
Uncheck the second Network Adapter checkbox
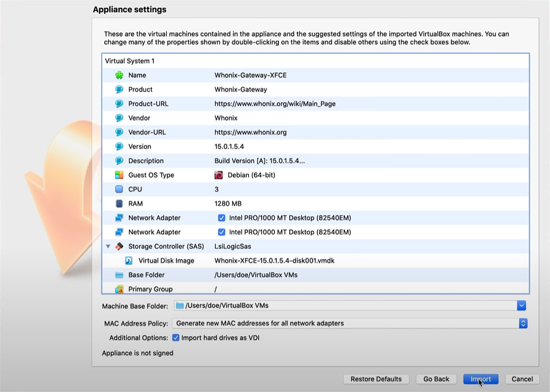pos(221,232)
